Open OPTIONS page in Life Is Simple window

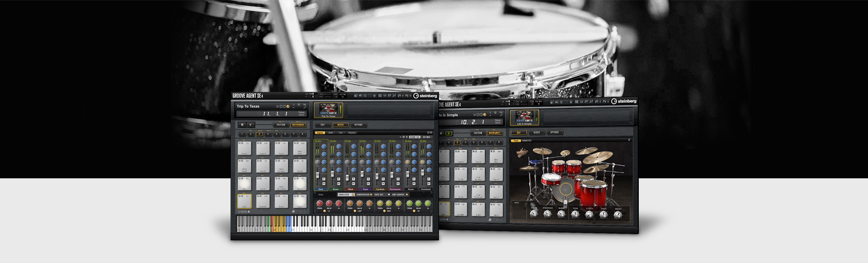coord(555,133)
